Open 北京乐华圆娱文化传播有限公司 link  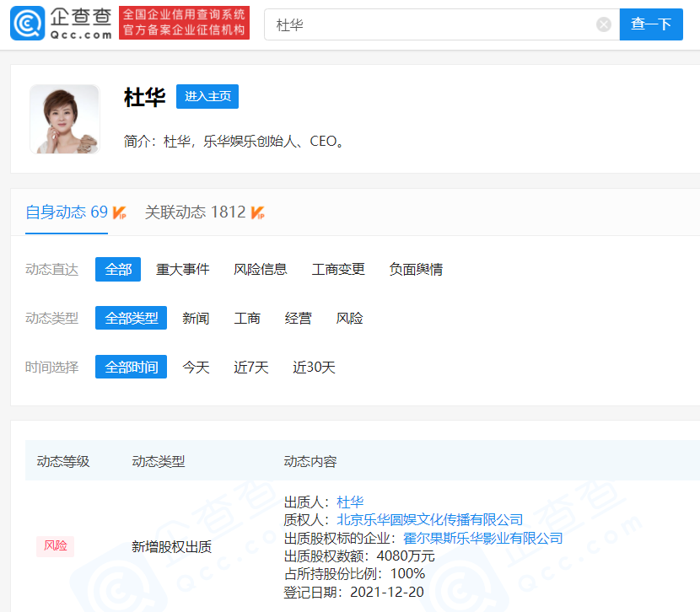pos(429,519)
